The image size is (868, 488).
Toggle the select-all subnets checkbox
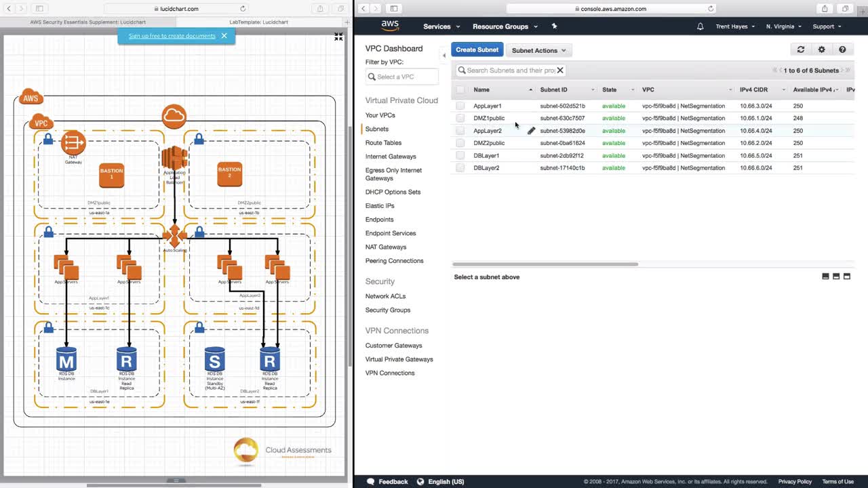pos(460,89)
